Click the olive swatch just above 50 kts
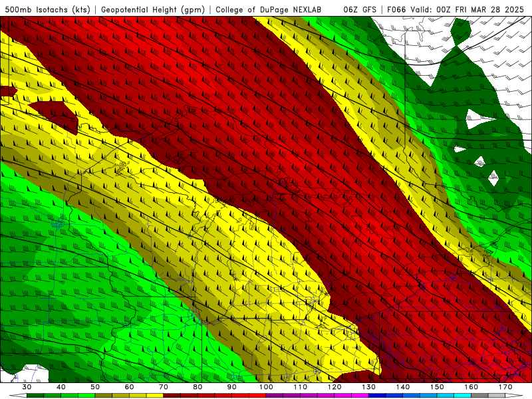This screenshot has height=399, width=532. (104, 396)
